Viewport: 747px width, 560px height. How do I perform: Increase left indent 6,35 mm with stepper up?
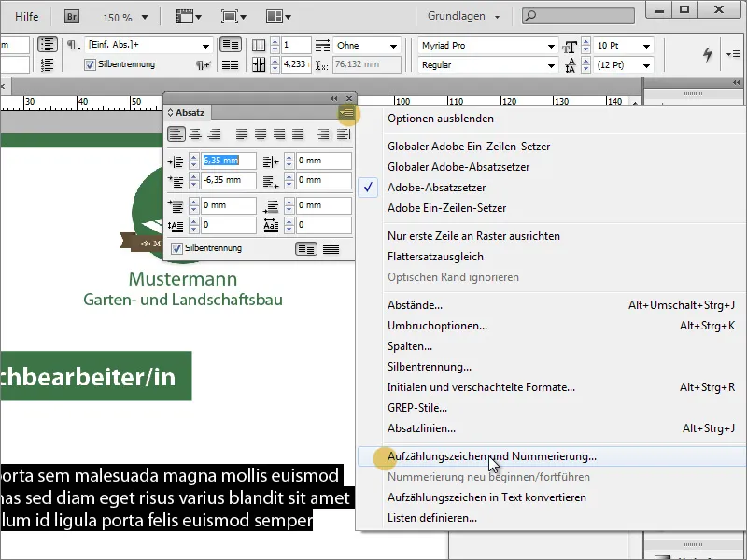coord(194,157)
